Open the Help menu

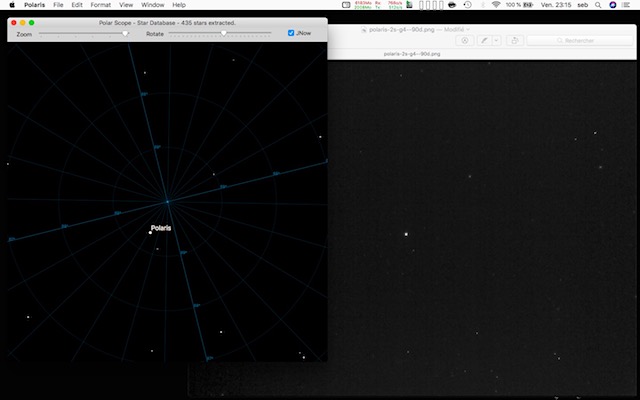click(x=179, y=5)
